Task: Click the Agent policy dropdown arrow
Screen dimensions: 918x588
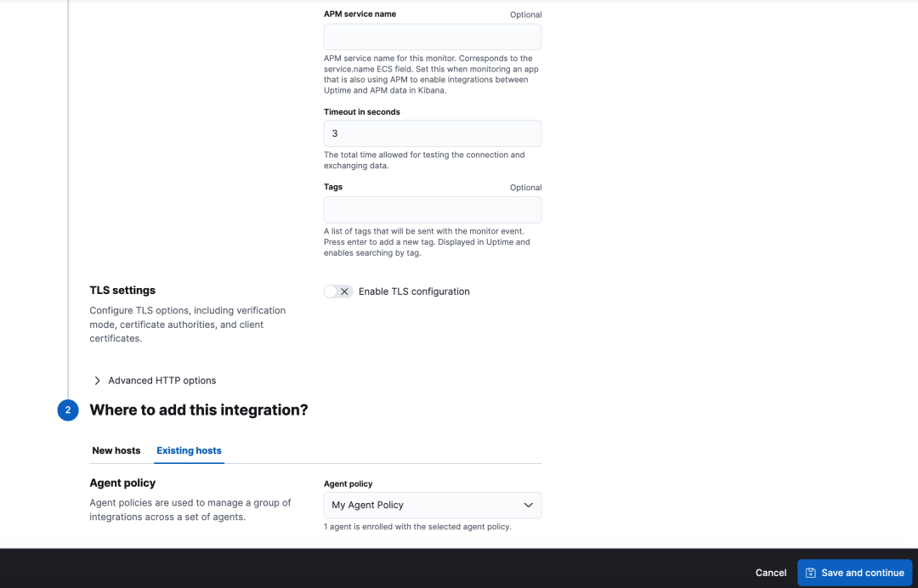Action: 528,505
